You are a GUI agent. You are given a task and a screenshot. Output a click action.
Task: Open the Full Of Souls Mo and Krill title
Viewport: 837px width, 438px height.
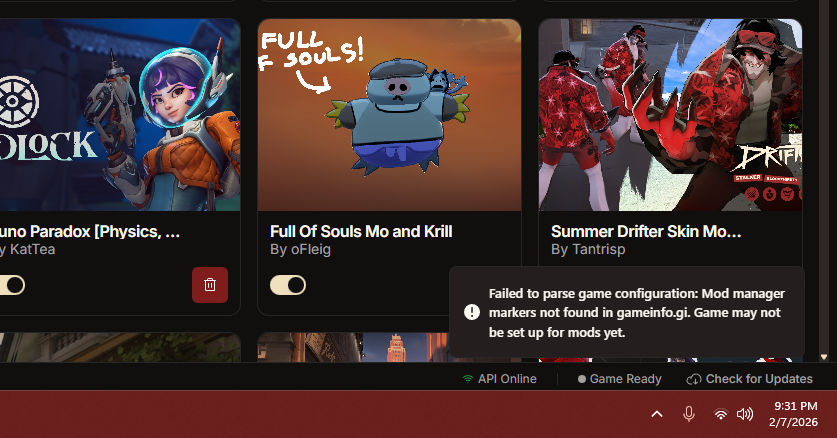[361, 232]
